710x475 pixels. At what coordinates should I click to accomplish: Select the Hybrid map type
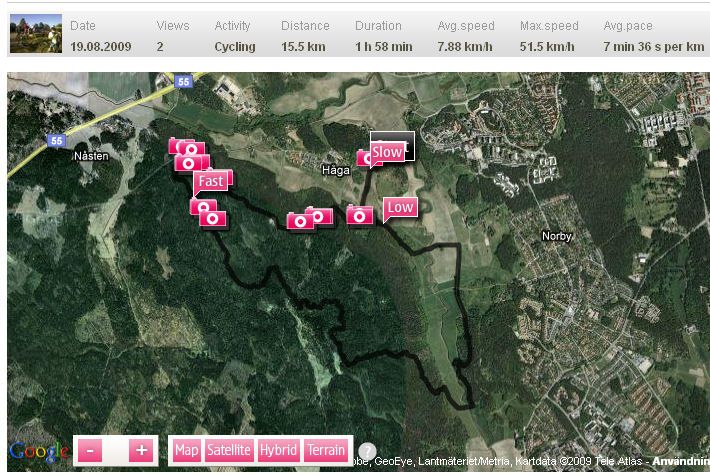(278, 450)
